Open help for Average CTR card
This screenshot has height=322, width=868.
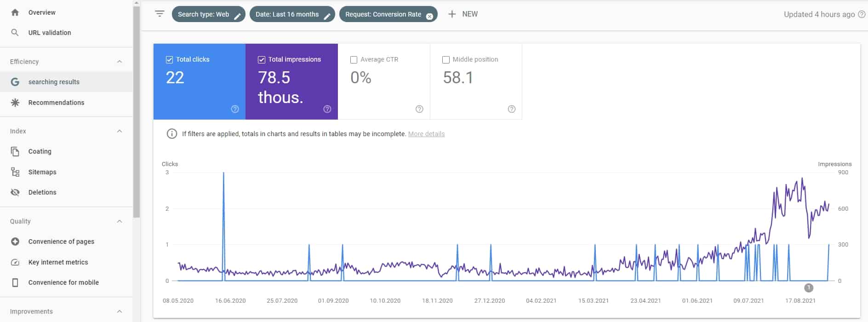tap(419, 109)
